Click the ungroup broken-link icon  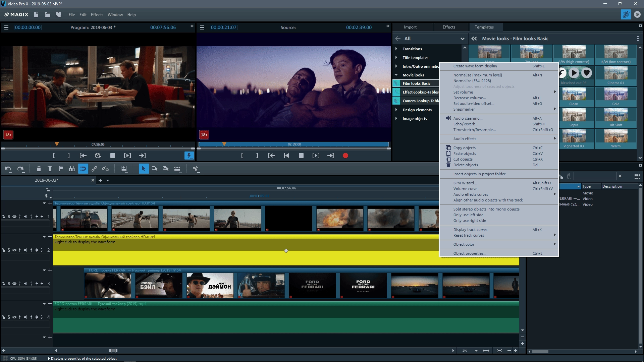pyautogui.click(x=105, y=169)
